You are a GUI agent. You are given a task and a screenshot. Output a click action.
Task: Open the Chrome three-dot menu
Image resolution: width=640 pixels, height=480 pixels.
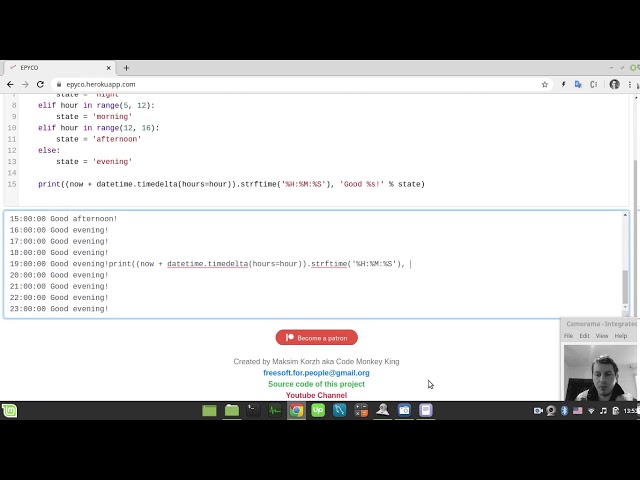click(630, 84)
